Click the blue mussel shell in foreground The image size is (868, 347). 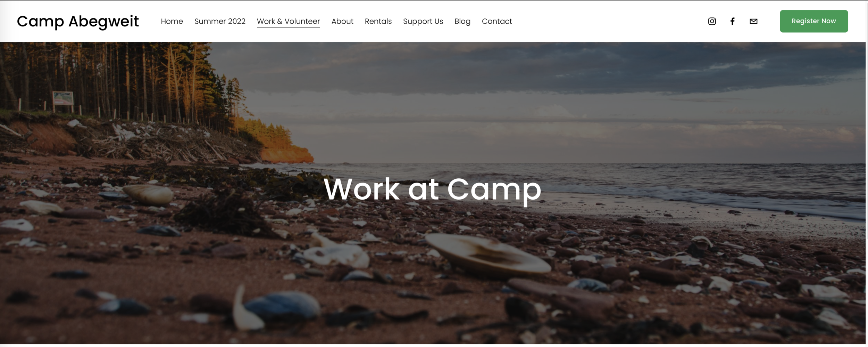tap(282, 305)
